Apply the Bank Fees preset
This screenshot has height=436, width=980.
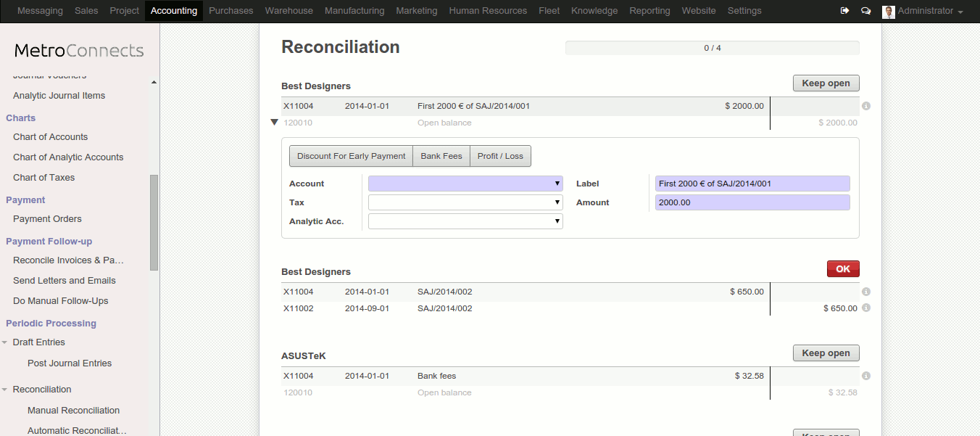[441, 156]
